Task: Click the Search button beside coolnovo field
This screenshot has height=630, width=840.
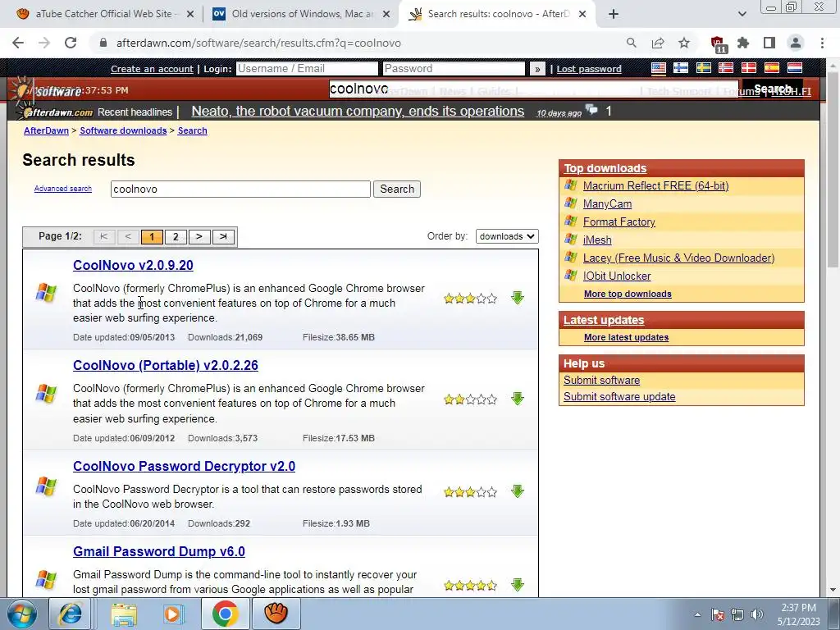Action: tap(397, 189)
